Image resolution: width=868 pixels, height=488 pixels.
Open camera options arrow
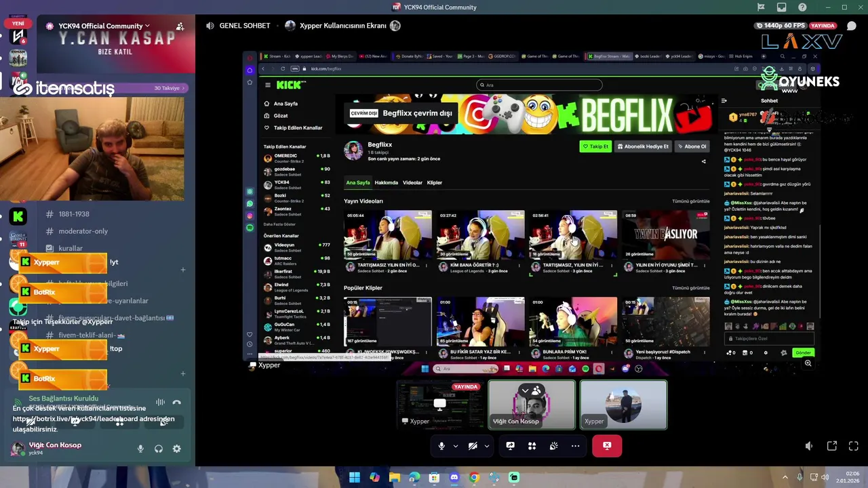pyautogui.click(x=486, y=446)
